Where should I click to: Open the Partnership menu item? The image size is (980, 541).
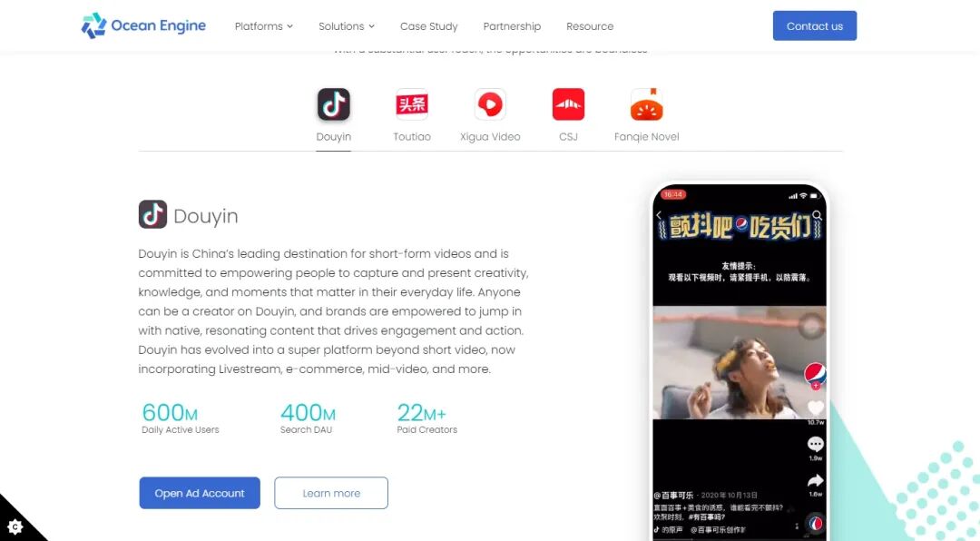pyautogui.click(x=512, y=26)
